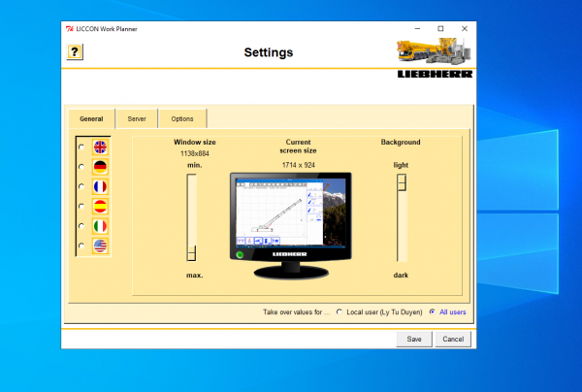Viewport: 582px width, 392px height.
Task: Click the 1714 x 924 screen size value
Action: click(299, 165)
